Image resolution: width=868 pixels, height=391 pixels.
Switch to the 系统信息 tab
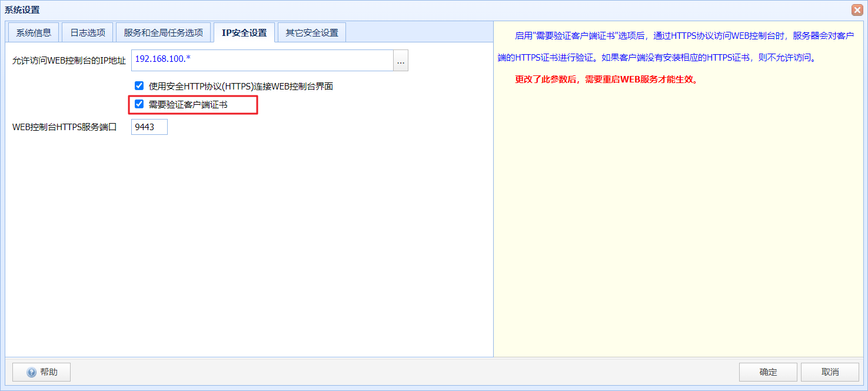(x=34, y=33)
